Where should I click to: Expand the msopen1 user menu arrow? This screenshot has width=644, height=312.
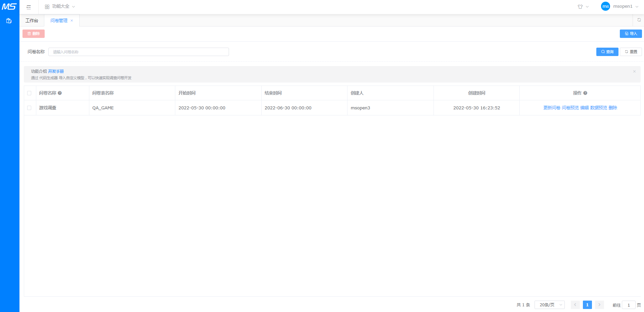pos(637,7)
